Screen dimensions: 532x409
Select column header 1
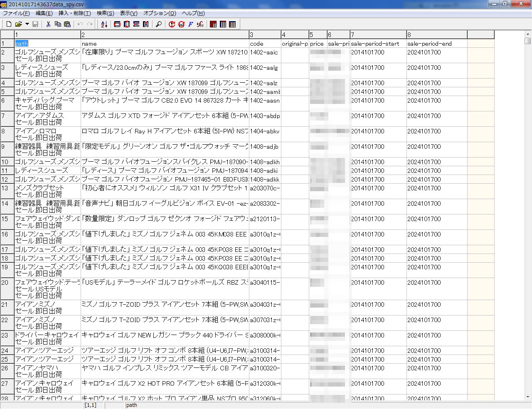pos(47,34)
